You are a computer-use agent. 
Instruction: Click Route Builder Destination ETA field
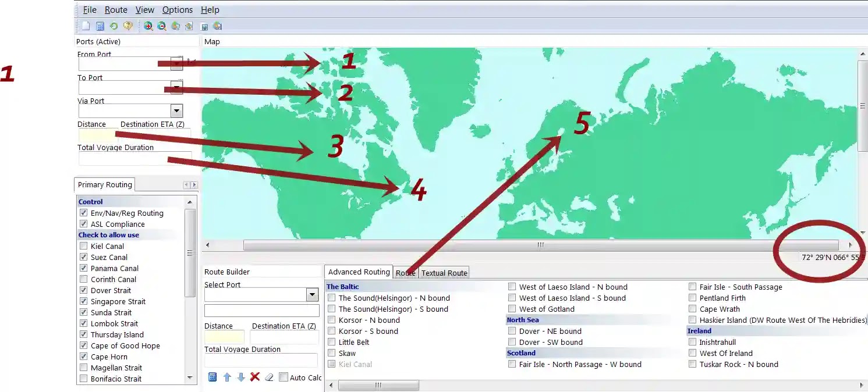[284, 337]
